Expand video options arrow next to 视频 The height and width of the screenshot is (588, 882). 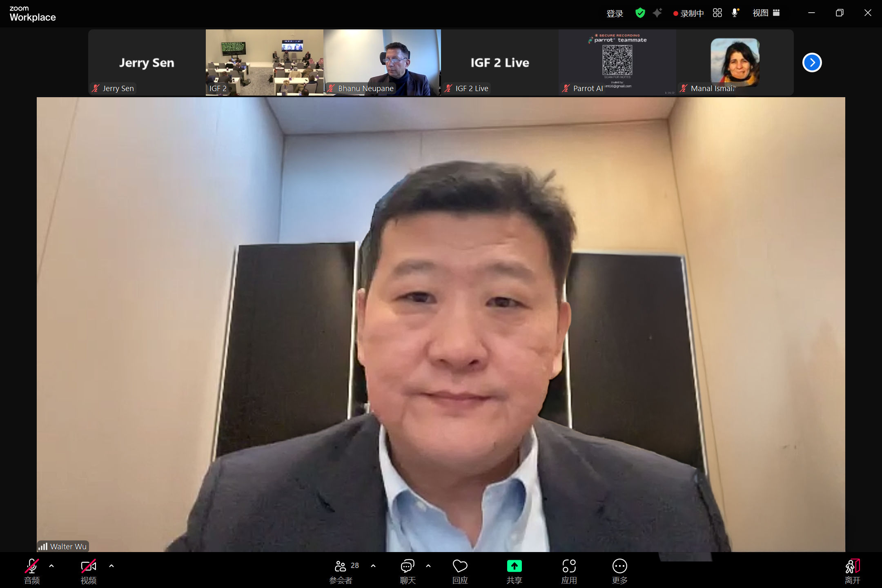click(x=111, y=566)
